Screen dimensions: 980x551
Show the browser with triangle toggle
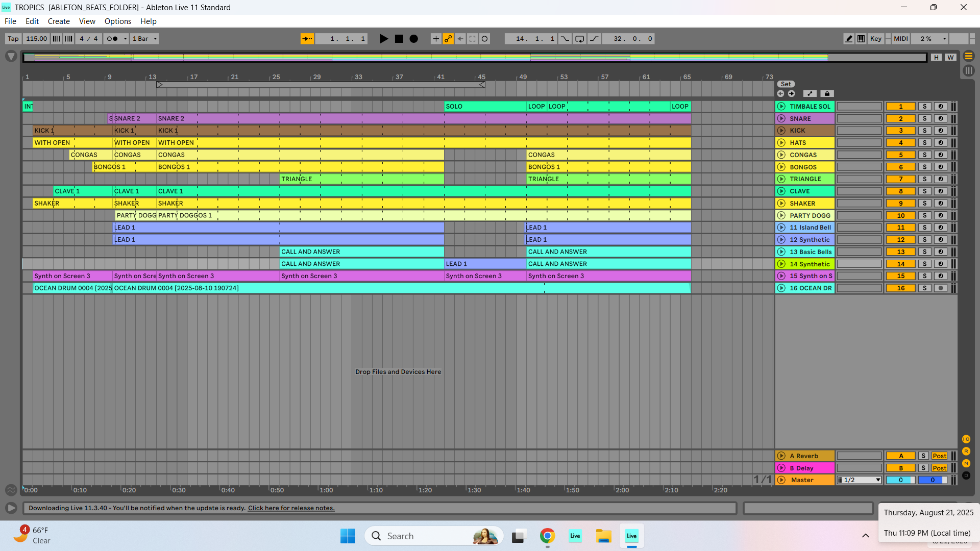[11, 57]
